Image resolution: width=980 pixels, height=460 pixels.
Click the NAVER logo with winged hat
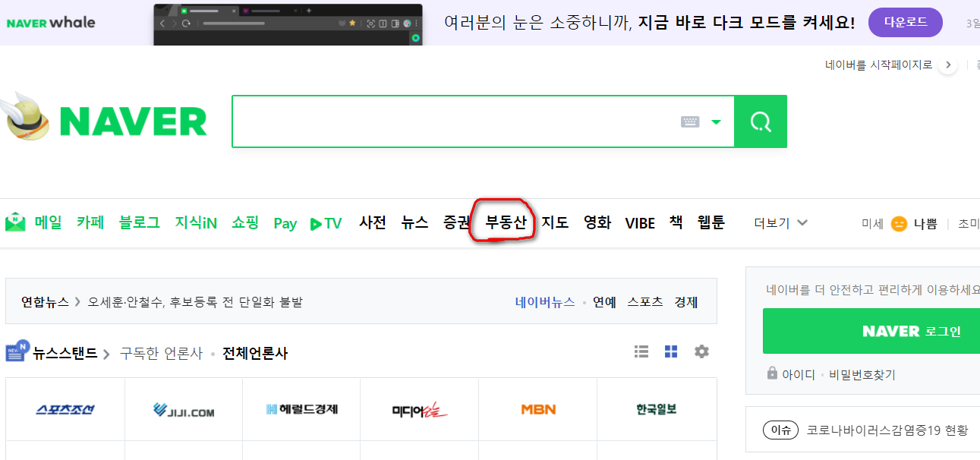[x=103, y=119]
